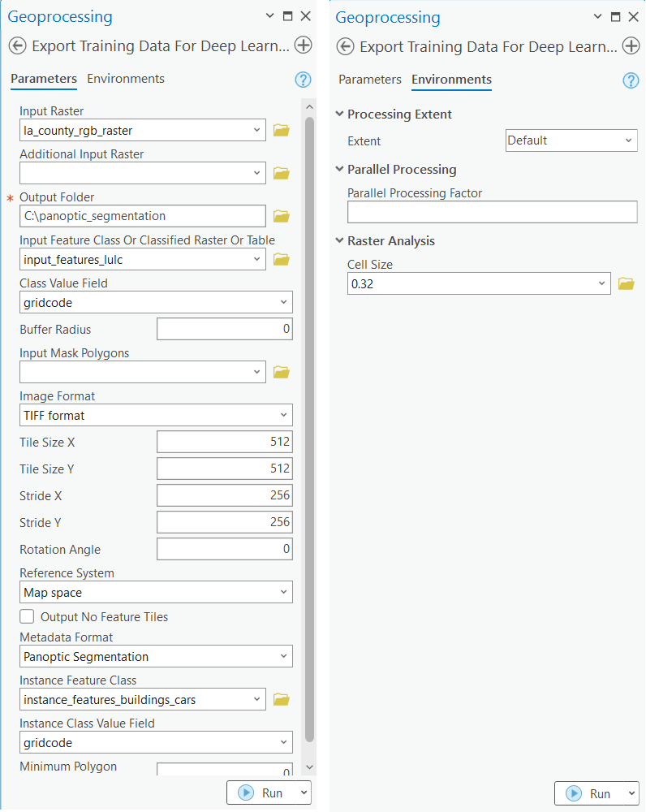646x812 pixels.
Task: Click back arrow in left Geoprocessing pane
Action: pos(17,45)
